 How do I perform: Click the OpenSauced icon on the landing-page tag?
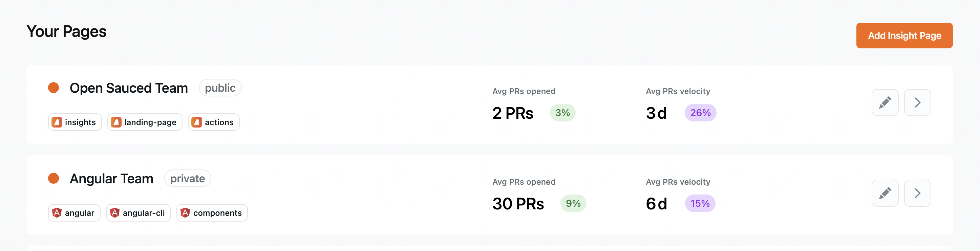point(117,122)
